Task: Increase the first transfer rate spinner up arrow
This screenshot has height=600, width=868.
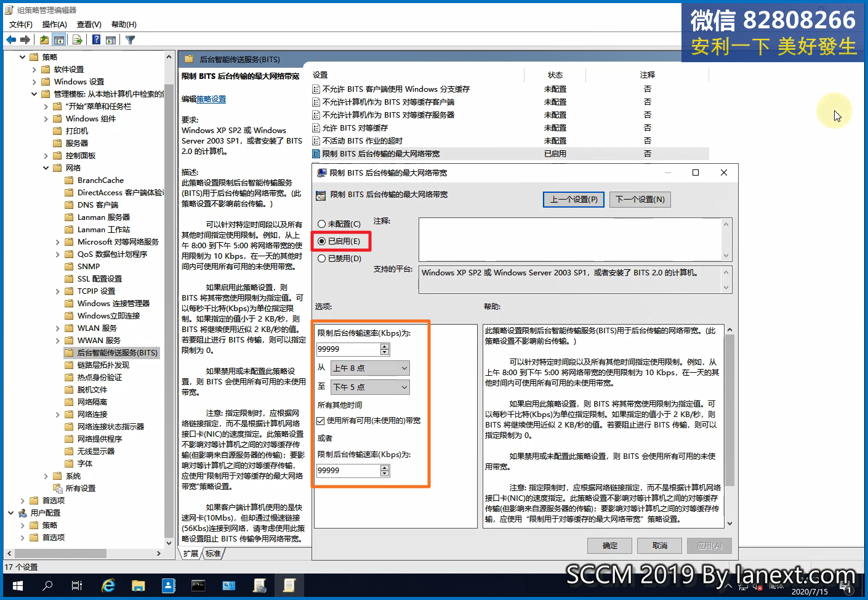Action: point(385,346)
